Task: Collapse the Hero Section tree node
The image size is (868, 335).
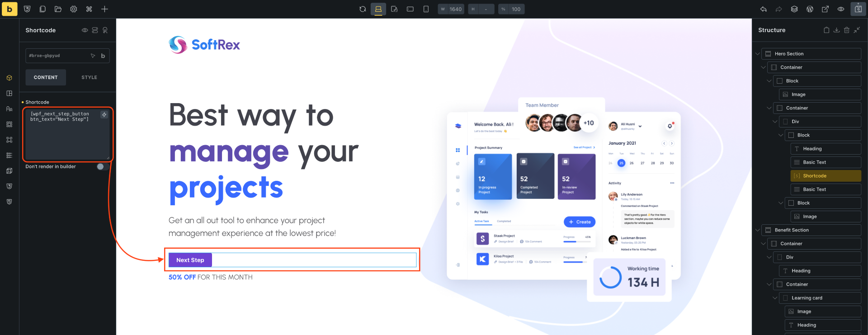Action: (x=758, y=54)
